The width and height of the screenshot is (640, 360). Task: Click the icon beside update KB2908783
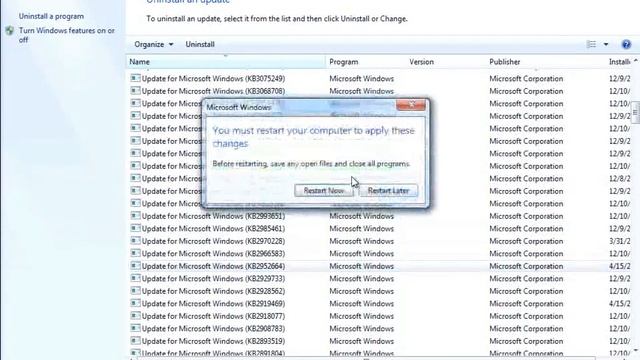click(135, 328)
